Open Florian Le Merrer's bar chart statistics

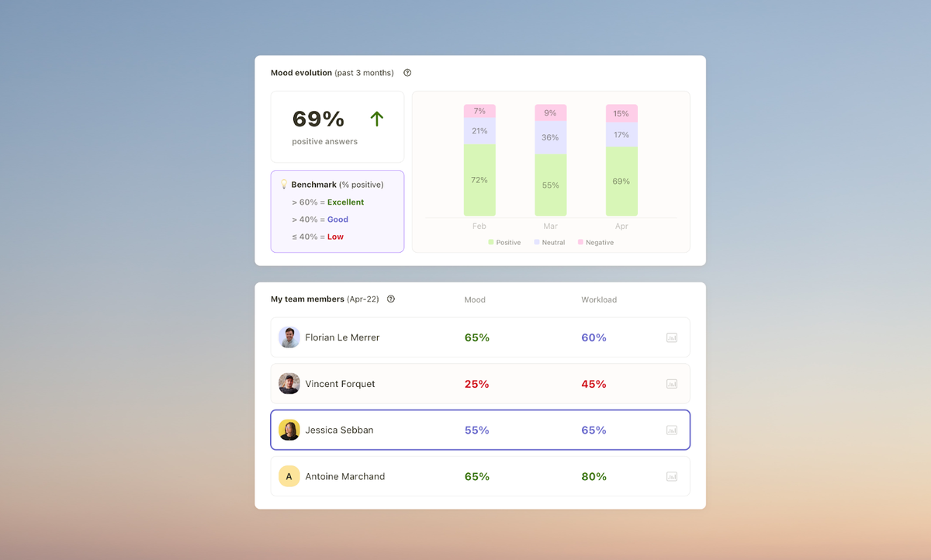pyautogui.click(x=672, y=337)
